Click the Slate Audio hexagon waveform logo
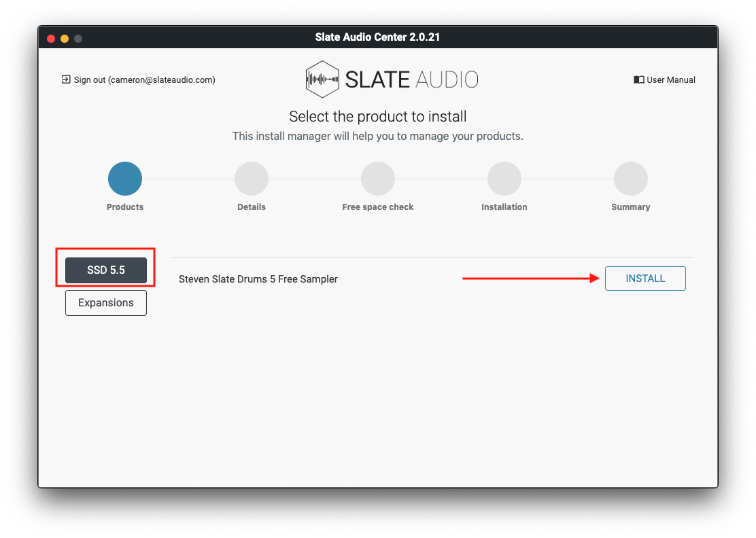The image size is (756, 538). coord(322,79)
